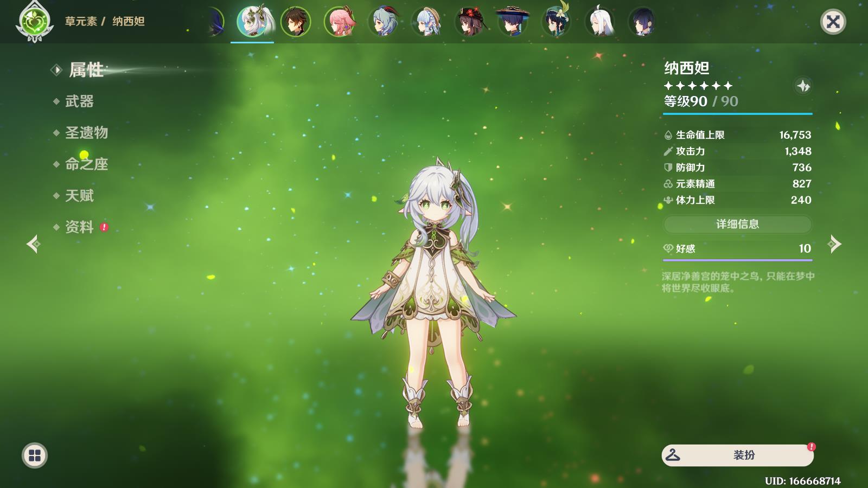868x488 pixels.
Task: Open the four-square menu icon
Action: coord(35,455)
